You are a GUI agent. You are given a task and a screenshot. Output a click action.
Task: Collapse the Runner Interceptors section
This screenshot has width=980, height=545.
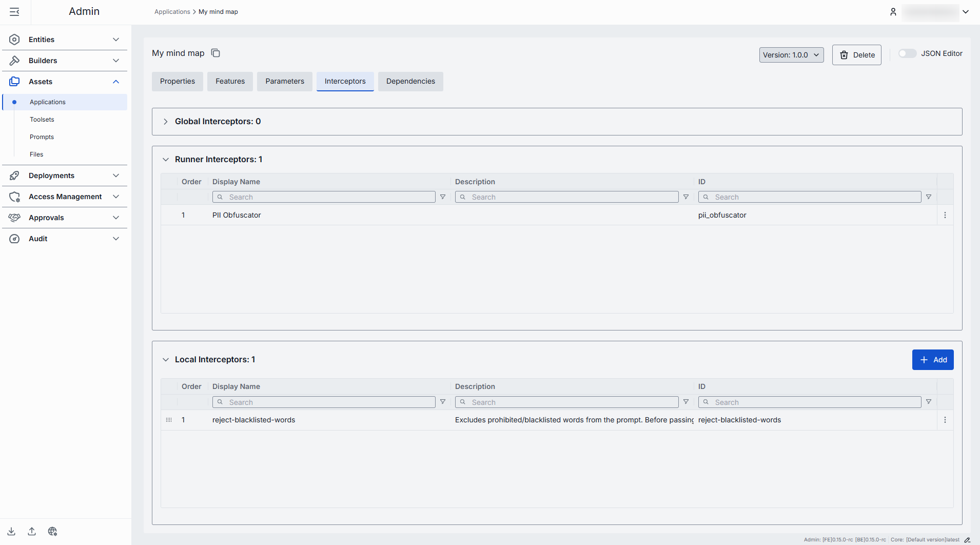click(166, 160)
